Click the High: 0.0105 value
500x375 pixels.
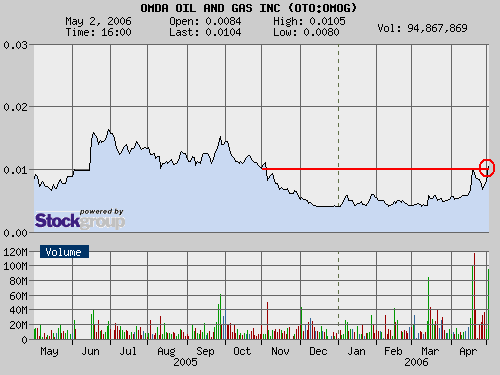click(x=309, y=21)
